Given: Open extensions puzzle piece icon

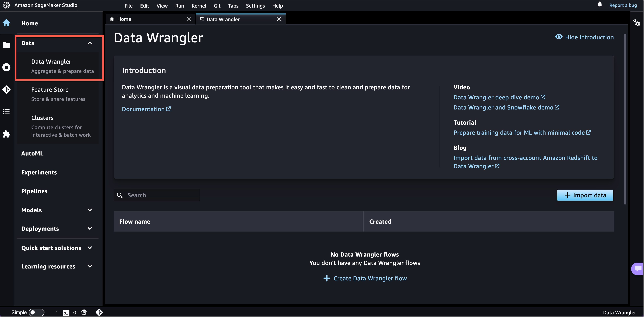Looking at the screenshot, I should tap(7, 134).
